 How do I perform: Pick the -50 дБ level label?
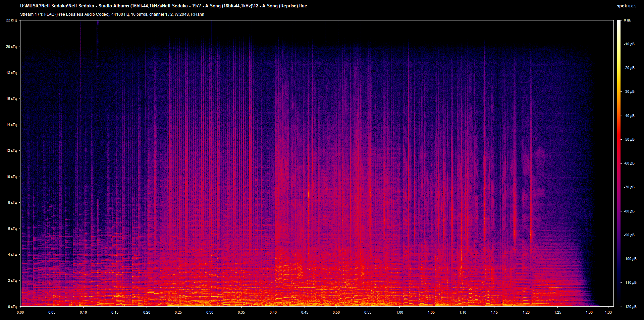pos(629,140)
